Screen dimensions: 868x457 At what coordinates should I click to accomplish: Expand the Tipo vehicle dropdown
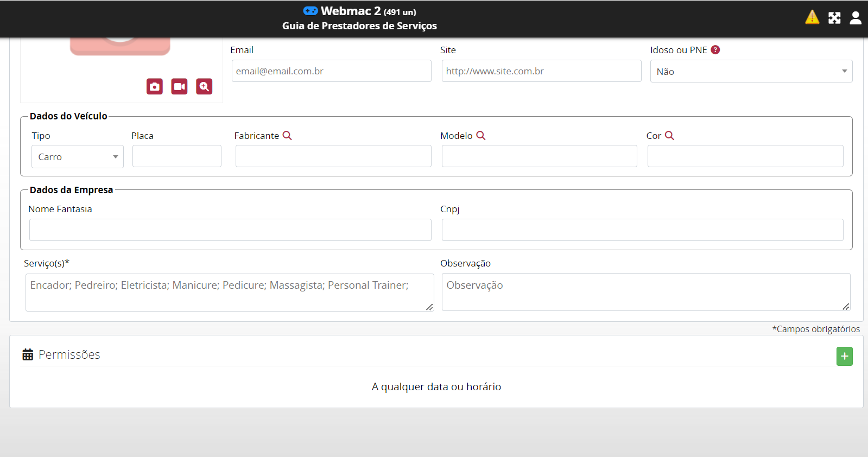(78, 157)
